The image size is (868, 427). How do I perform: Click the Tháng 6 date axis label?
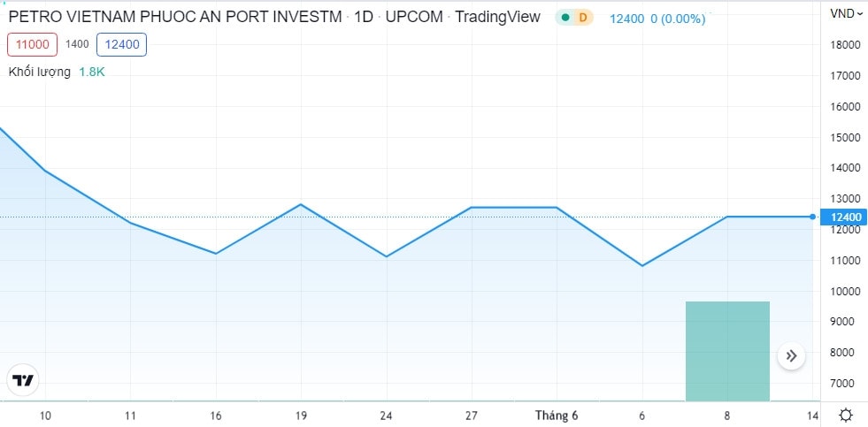pos(557,416)
